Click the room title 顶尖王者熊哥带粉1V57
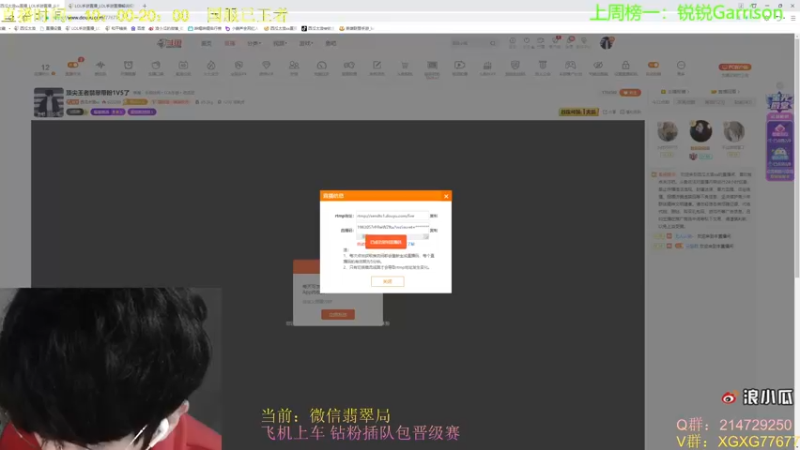Viewport: 800px width, 450px height. pos(97,92)
